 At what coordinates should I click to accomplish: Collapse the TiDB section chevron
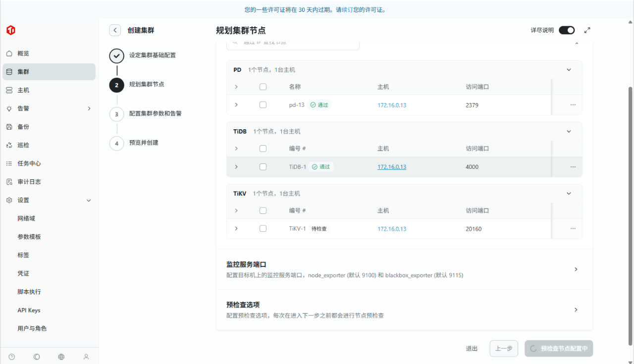569,132
